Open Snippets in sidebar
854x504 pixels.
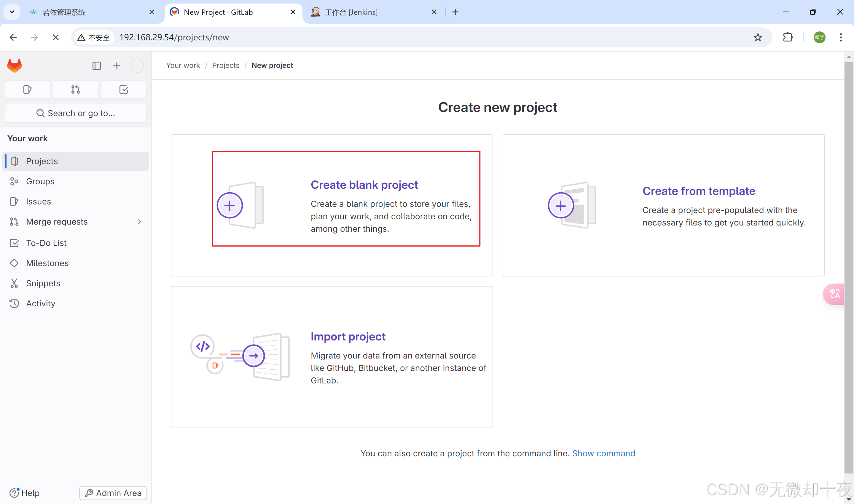[43, 283]
